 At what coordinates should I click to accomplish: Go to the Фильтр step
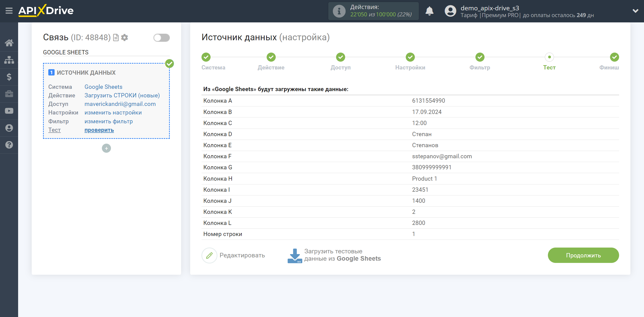(x=480, y=57)
